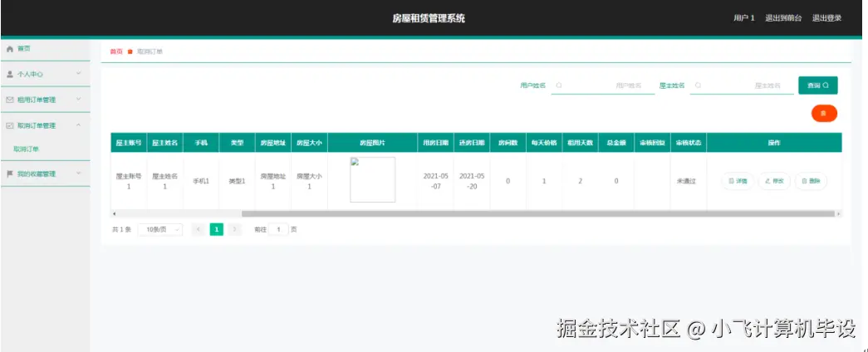Image resolution: width=868 pixels, height=352 pixels.
Task: Open 租用订单管理 menu in the sidebar
Action: tap(45, 100)
